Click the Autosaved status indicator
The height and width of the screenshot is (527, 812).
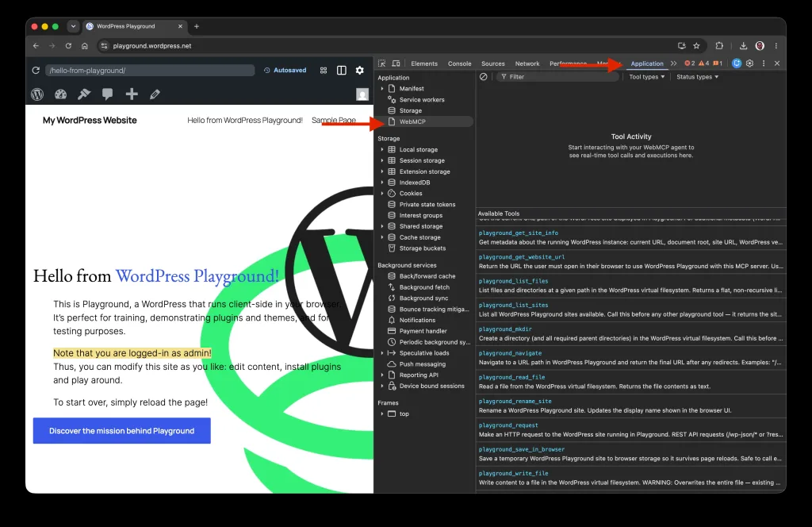[285, 70]
